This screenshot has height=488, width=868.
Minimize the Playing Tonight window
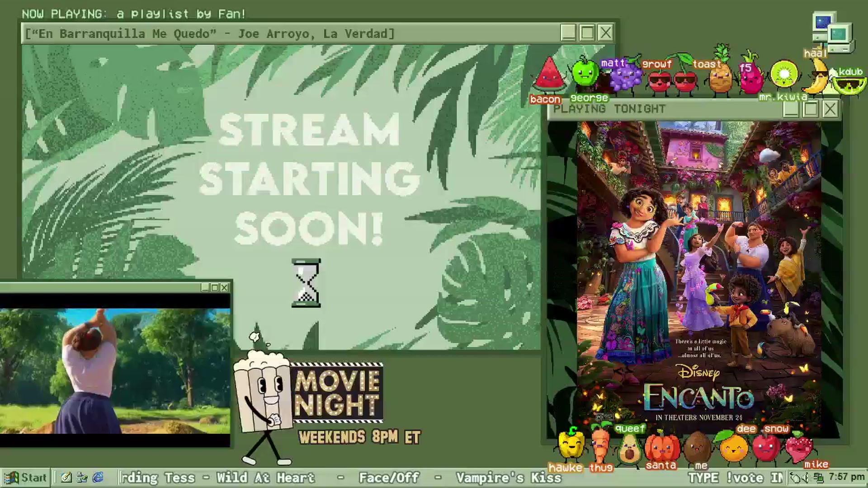(791, 109)
